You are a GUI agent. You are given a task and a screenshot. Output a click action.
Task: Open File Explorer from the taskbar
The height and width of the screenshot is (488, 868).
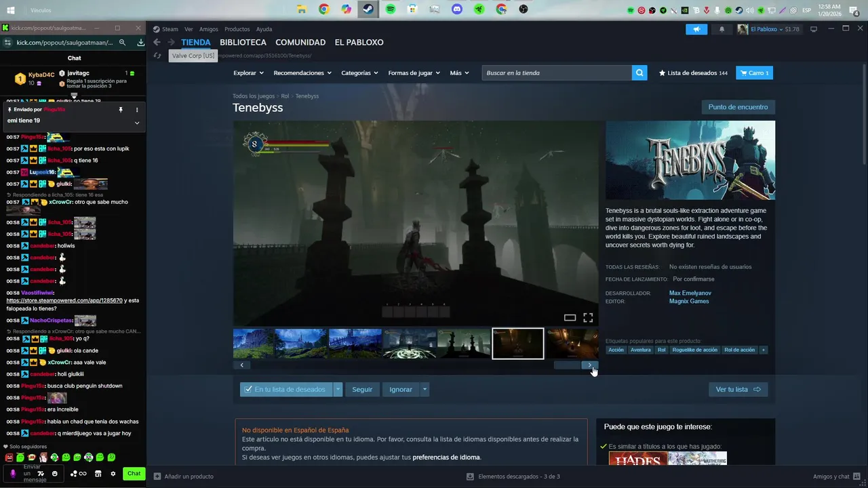click(x=302, y=9)
